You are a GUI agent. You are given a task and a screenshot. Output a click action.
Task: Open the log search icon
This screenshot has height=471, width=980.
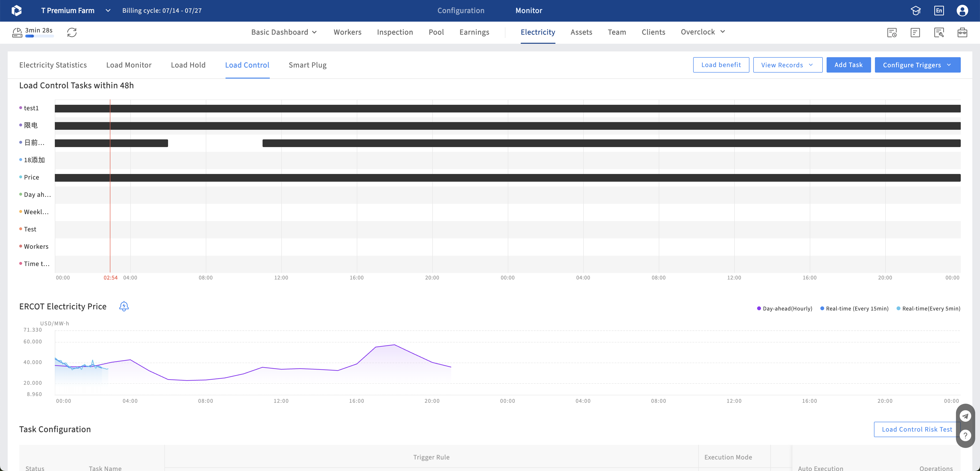tap(939, 33)
